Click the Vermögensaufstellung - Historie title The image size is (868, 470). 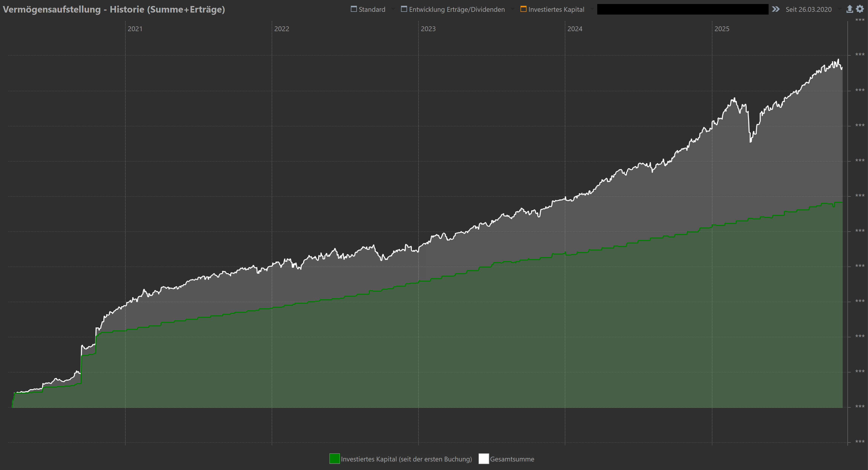click(x=114, y=10)
